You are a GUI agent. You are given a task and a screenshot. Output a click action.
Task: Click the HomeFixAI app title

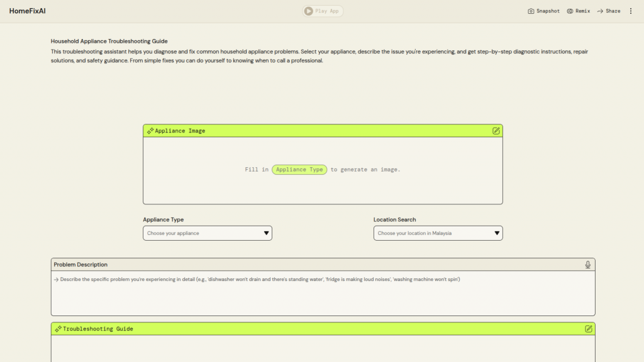click(x=28, y=11)
